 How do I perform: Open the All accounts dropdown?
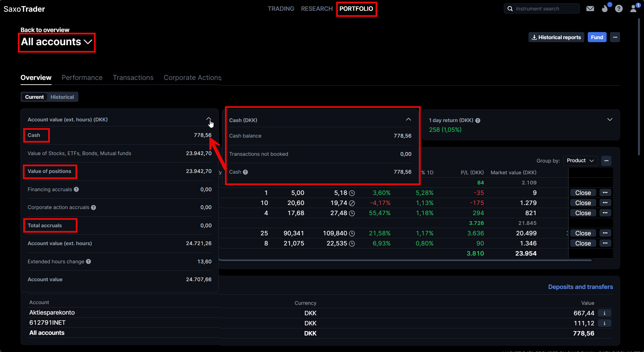[57, 42]
